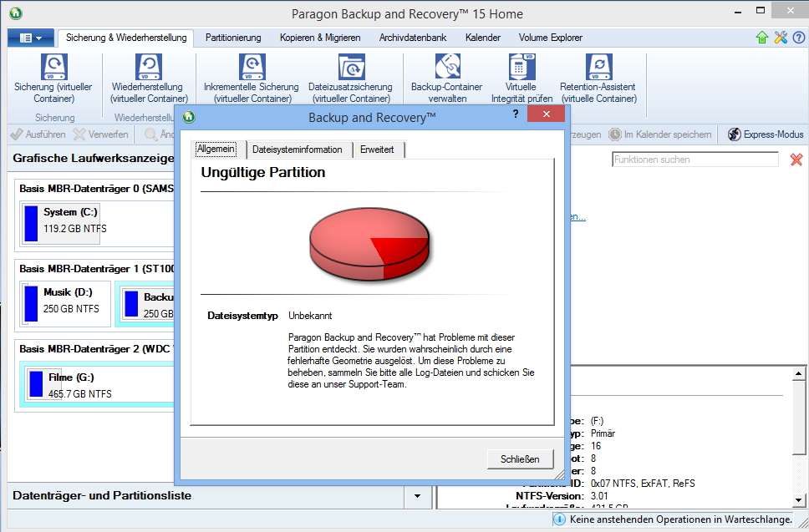Click Virtuelle Integrität prüfen icon

pyautogui.click(x=522, y=67)
